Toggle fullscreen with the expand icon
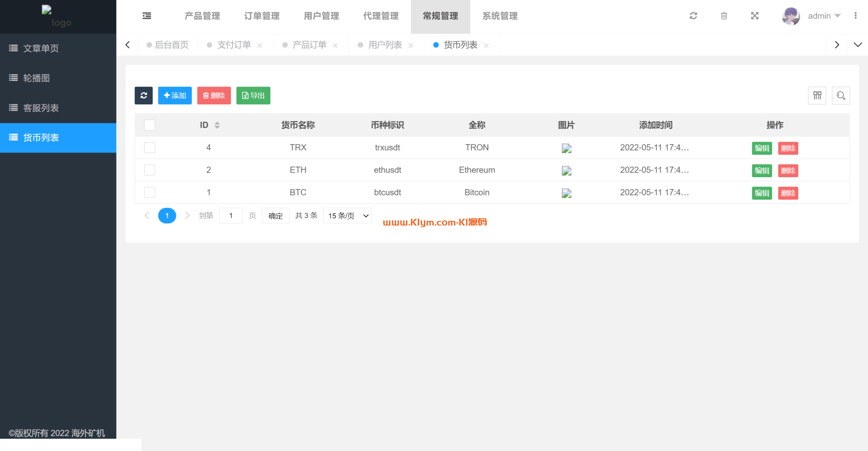Screen dimensions: 868x451 754,16
